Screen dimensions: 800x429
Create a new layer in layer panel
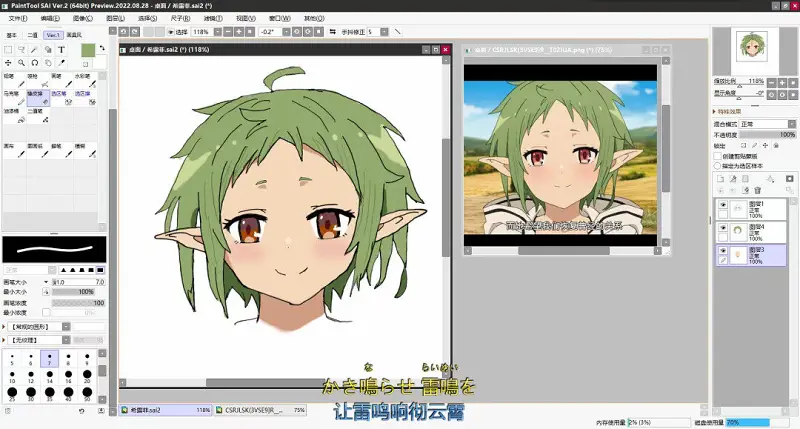720,179
